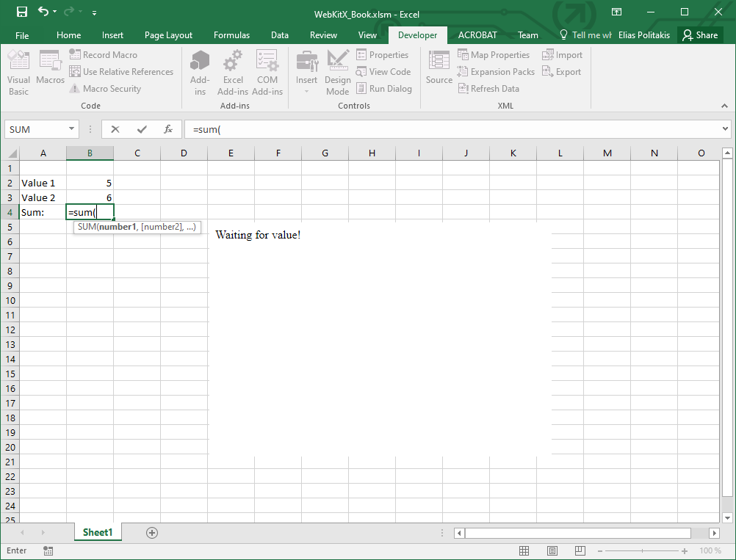
Task: Open the File tab
Action: (x=22, y=35)
